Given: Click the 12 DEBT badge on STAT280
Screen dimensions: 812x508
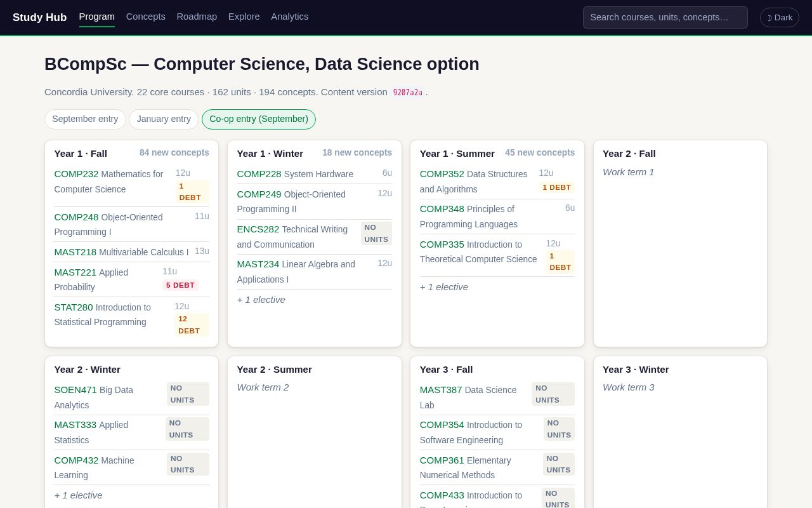Looking at the screenshot, I should (192, 324).
